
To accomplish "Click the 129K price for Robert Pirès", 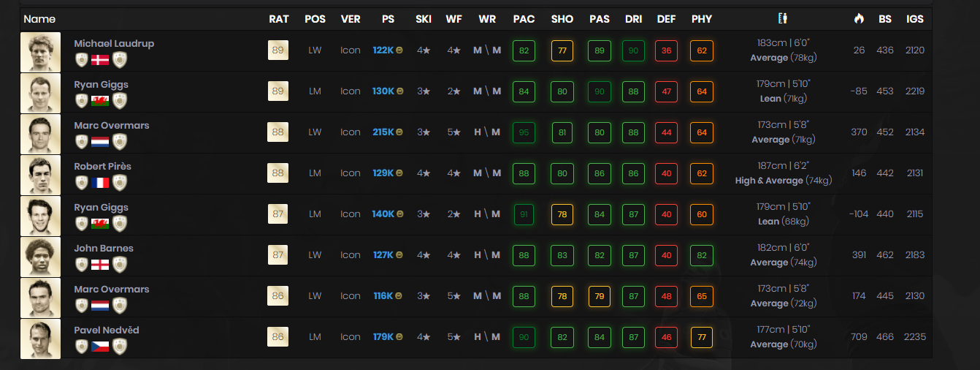I will 383,173.
